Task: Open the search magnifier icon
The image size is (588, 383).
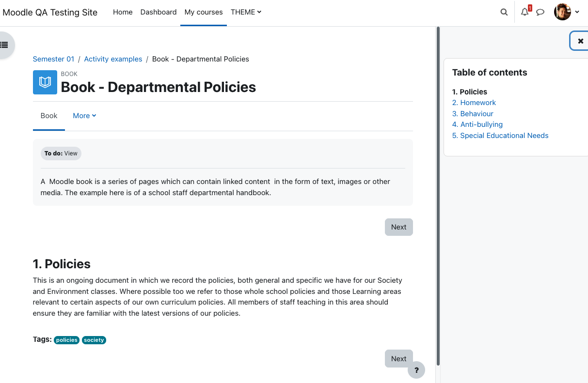Action: [x=504, y=12]
